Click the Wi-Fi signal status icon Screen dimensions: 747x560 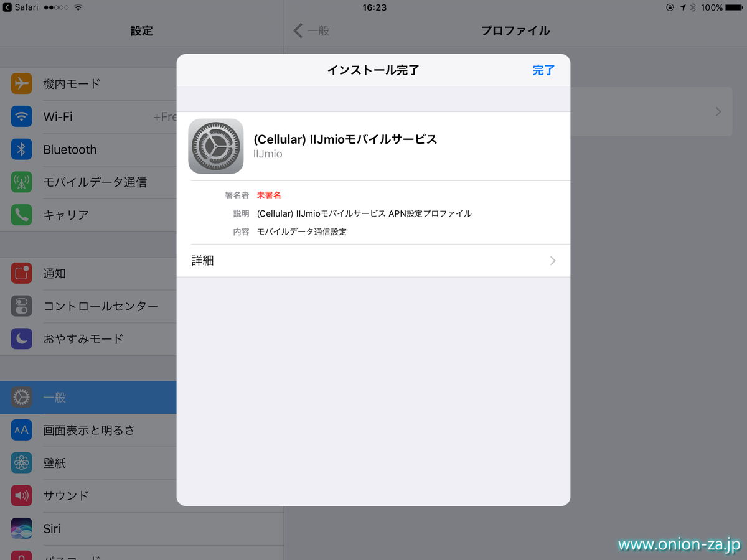click(78, 7)
